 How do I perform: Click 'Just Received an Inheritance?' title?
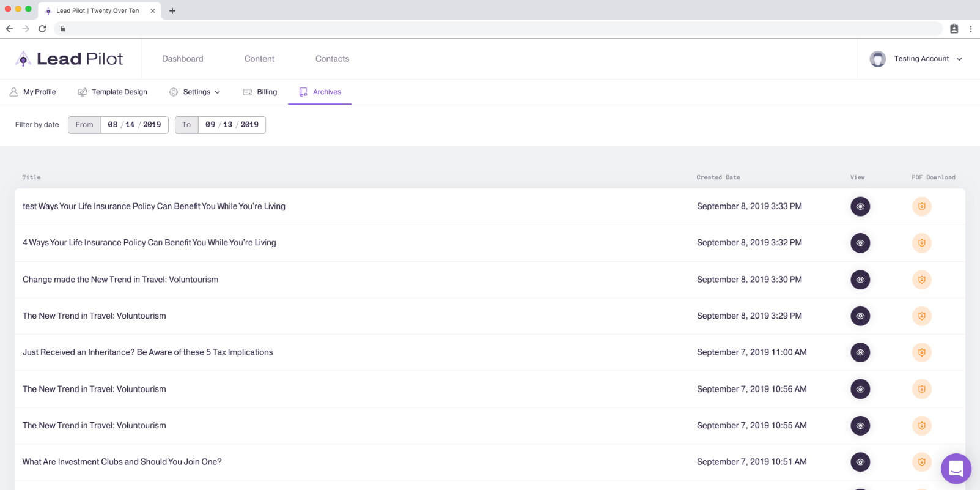click(x=148, y=352)
